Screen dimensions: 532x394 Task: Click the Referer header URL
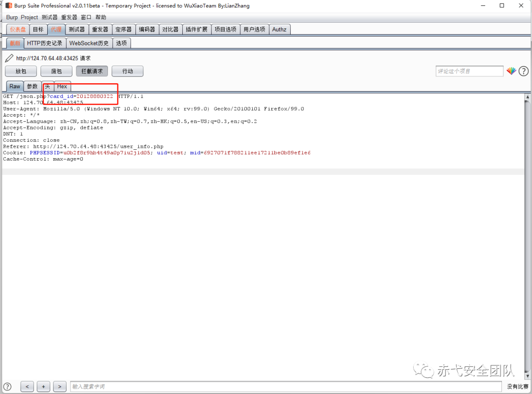[99, 147]
